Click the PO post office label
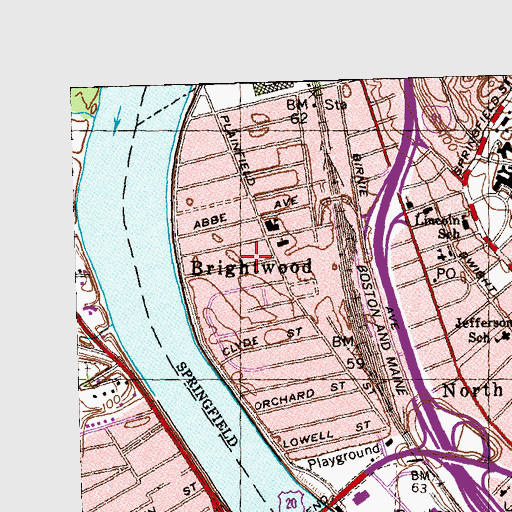The width and height of the screenshot is (512, 512). coord(446,274)
